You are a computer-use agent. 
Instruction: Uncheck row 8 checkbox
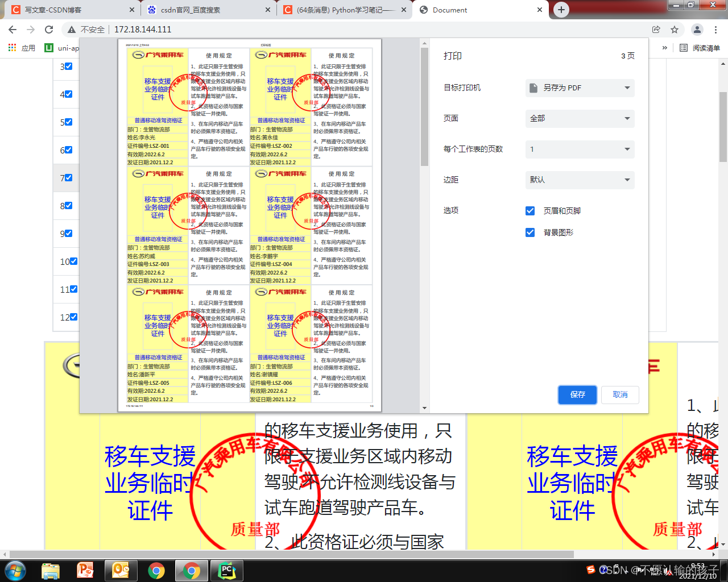tap(68, 205)
